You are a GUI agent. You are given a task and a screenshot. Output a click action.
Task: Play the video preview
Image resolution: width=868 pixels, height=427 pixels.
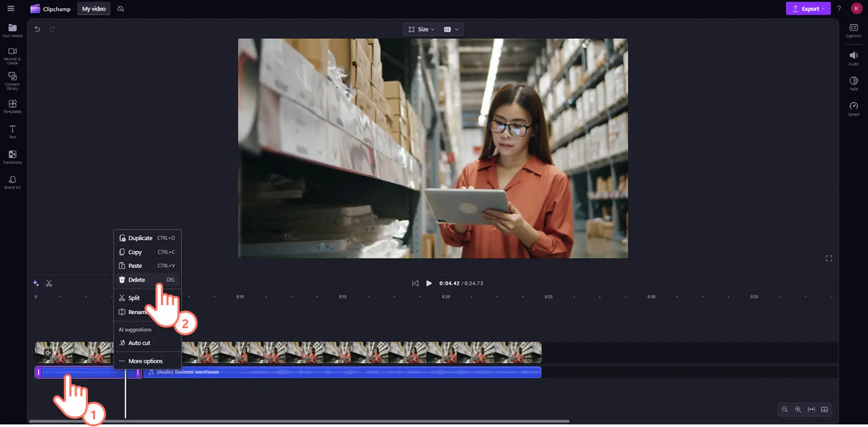pos(429,283)
